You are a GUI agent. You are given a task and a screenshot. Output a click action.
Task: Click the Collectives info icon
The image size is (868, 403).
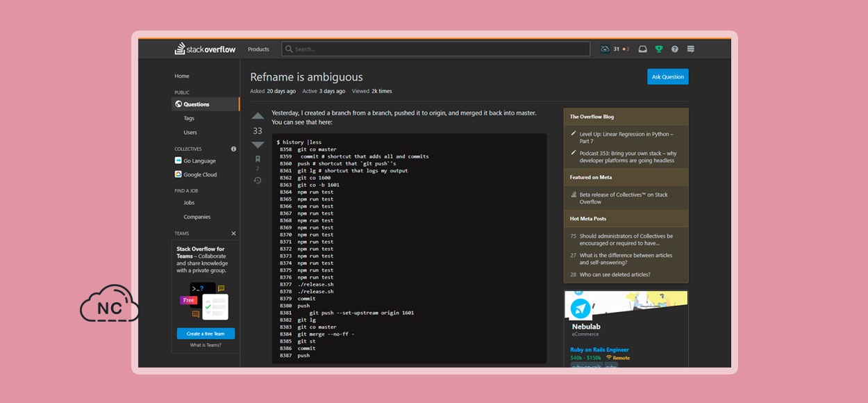233,149
